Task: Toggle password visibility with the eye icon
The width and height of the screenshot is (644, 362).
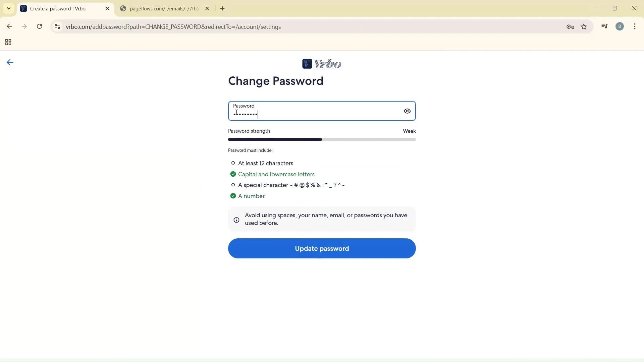Action: click(x=407, y=111)
